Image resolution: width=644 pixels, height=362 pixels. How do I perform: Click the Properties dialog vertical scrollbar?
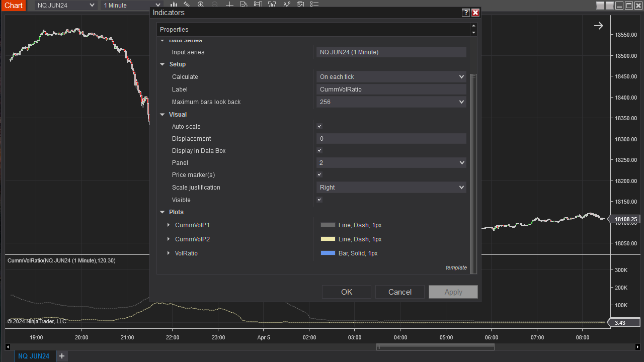click(473, 173)
